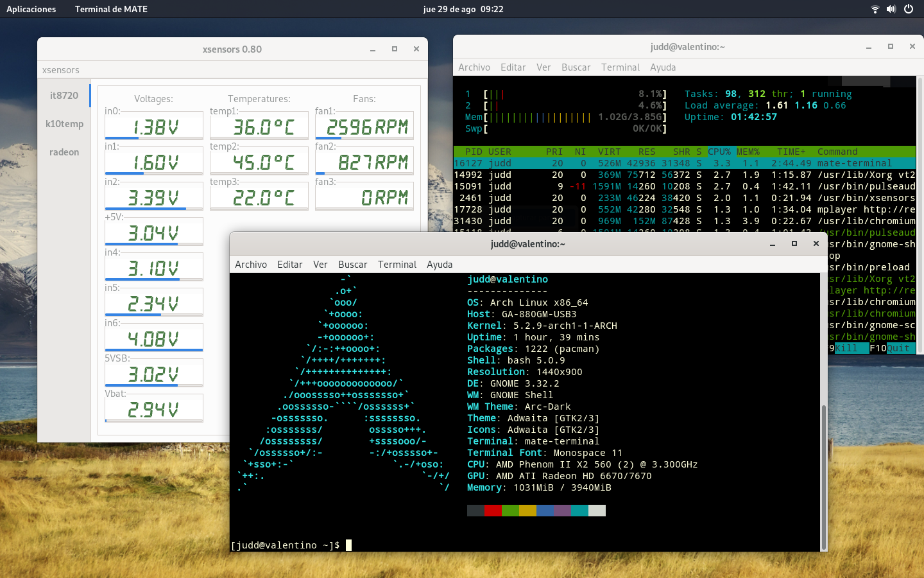Open Buscar menu in htop terminal

click(576, 67)
